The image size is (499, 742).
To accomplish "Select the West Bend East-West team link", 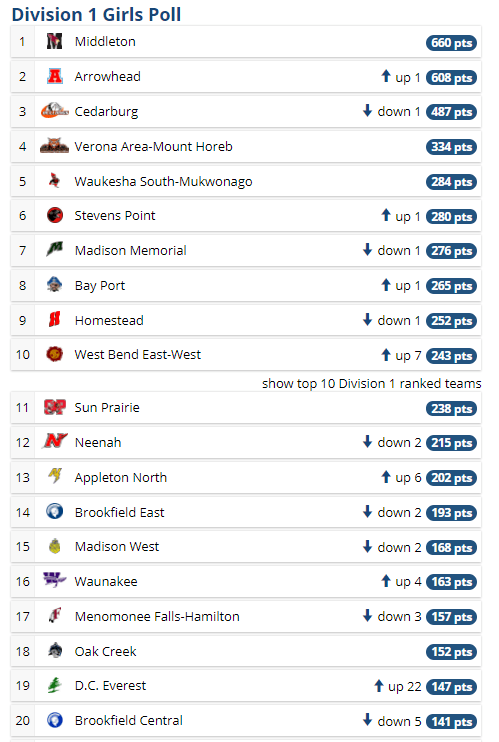I will (x=138, y=355).
